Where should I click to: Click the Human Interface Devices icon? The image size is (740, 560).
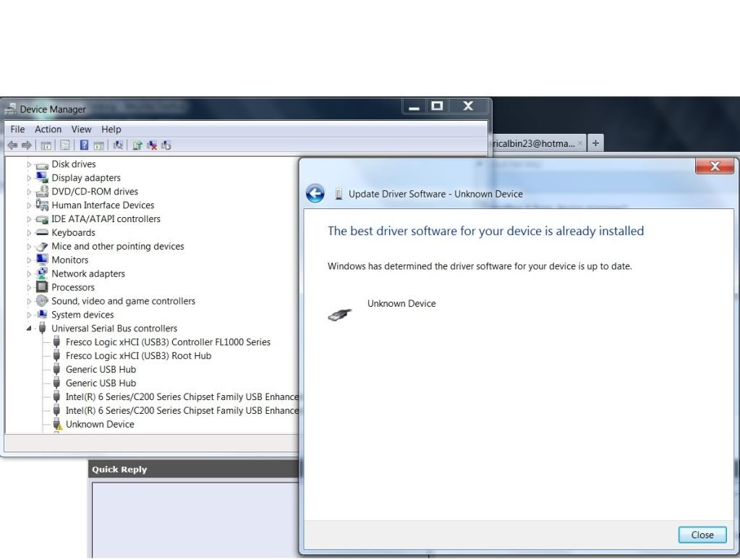pos(42,205)
